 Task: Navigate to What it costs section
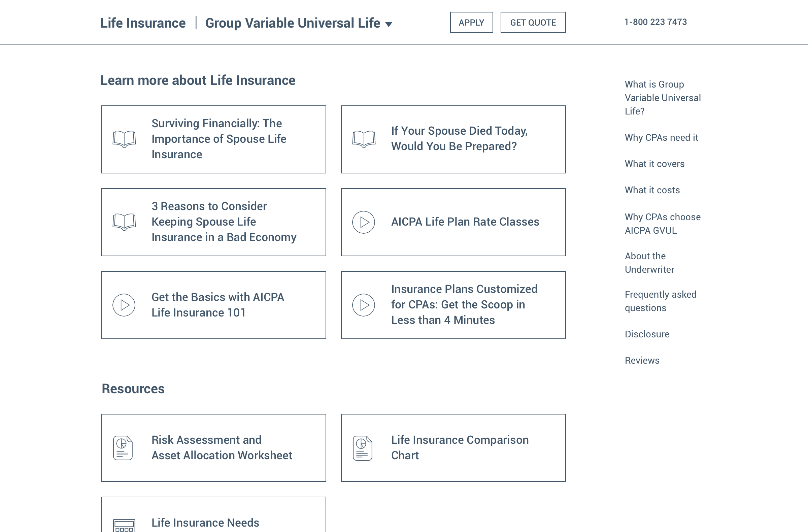652,190
